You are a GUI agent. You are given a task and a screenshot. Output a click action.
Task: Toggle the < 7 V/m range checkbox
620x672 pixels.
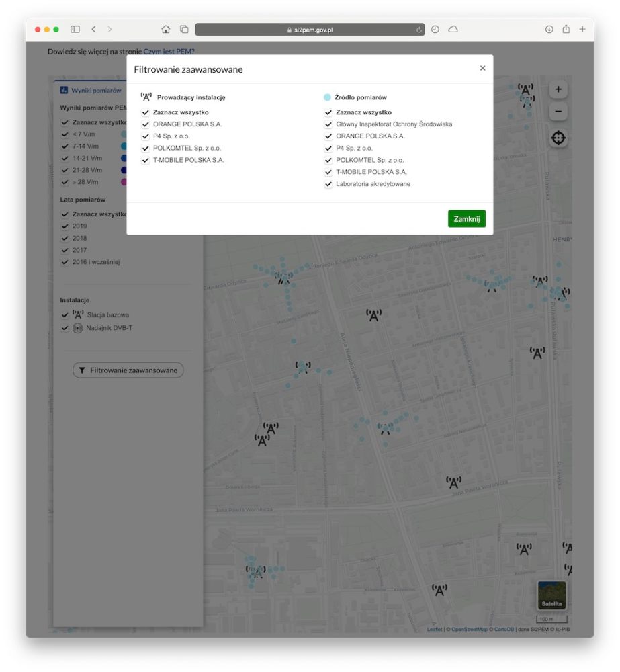64,134
